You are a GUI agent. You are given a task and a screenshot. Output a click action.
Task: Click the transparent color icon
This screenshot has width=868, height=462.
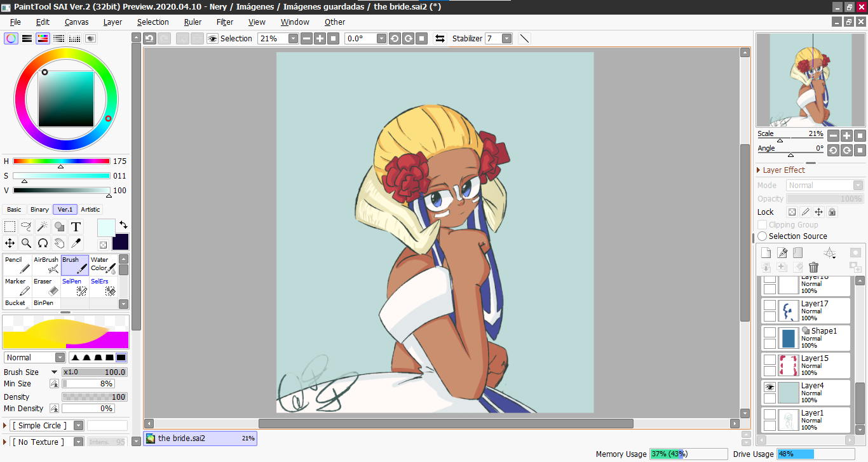click(x=103, y=245)
